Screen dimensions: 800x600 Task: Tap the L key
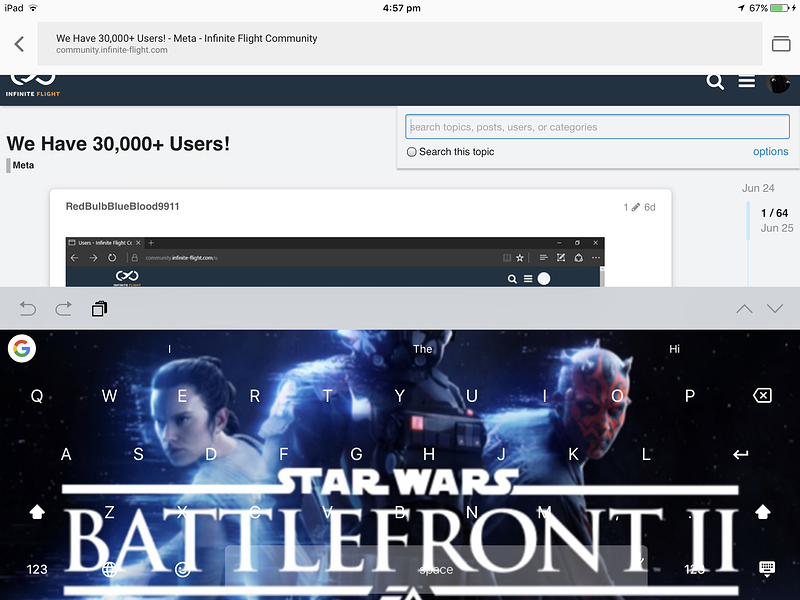tap(646, 454)
